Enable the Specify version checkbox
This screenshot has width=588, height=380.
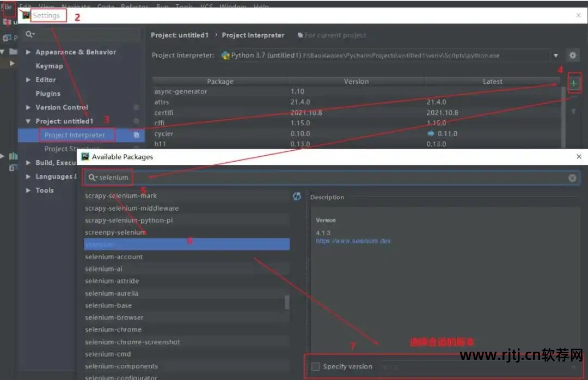[x=316, y=366]
